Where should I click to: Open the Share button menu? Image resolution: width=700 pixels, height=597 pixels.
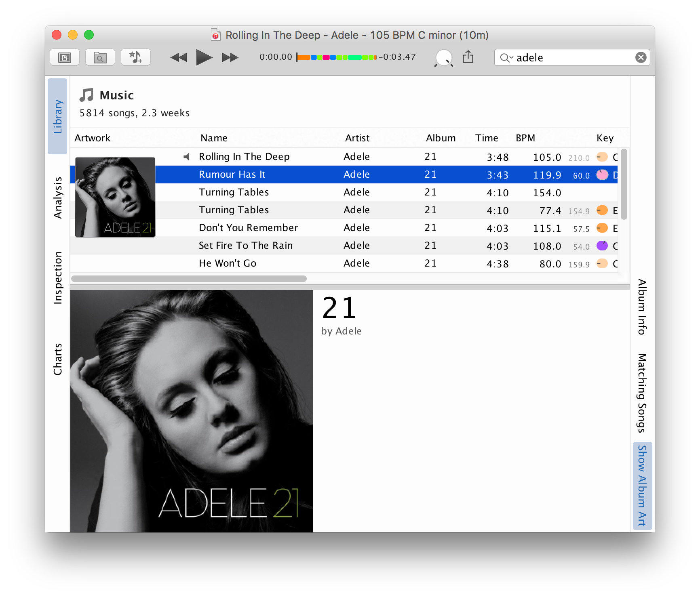tap(468, 57)
